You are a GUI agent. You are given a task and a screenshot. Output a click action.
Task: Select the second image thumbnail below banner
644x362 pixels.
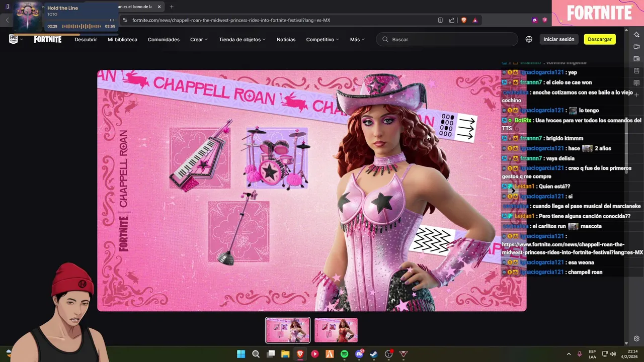tap(336, 330)
